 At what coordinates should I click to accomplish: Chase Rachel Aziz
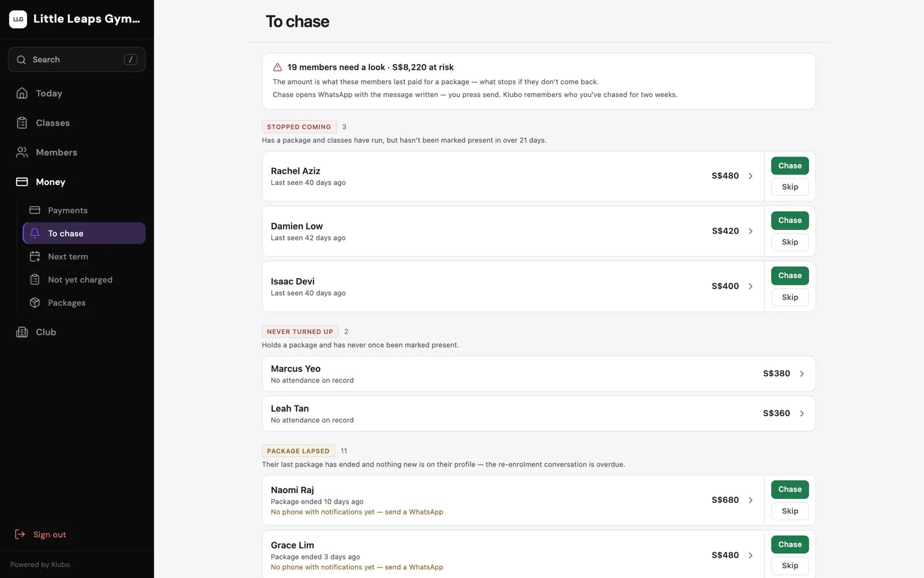point(790,165)
